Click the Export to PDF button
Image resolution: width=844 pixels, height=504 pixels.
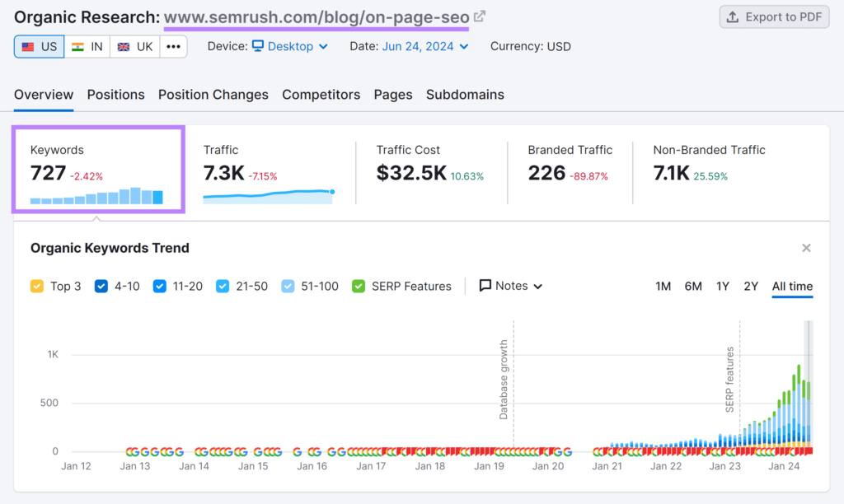[774, 17]
